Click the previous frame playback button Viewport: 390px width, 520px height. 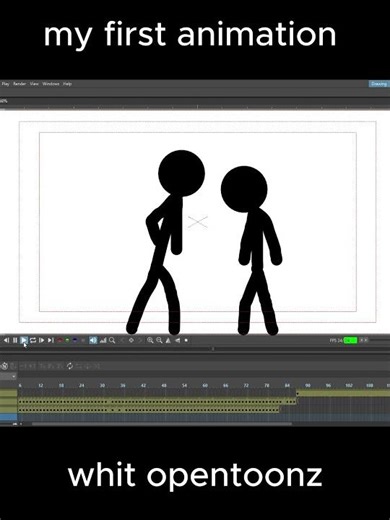6,340
